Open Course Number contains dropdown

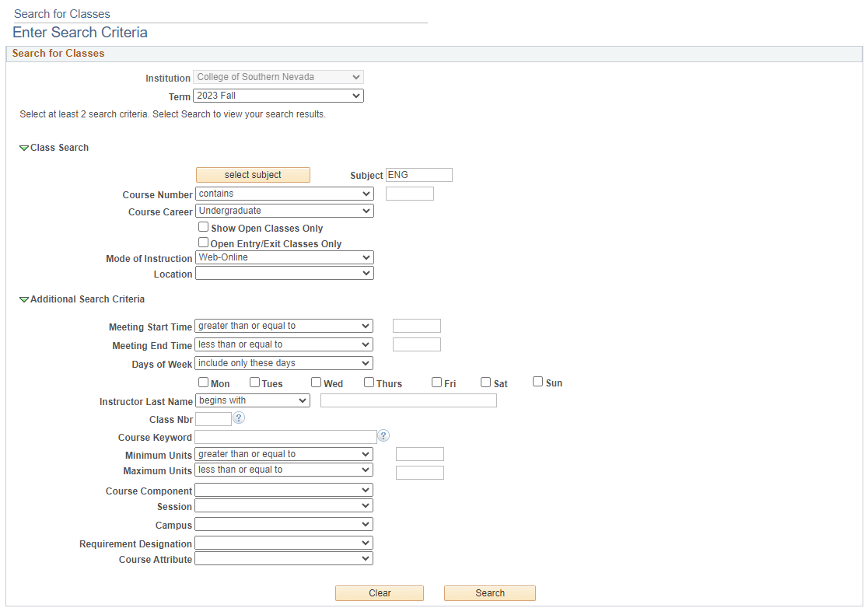point(285,194)
